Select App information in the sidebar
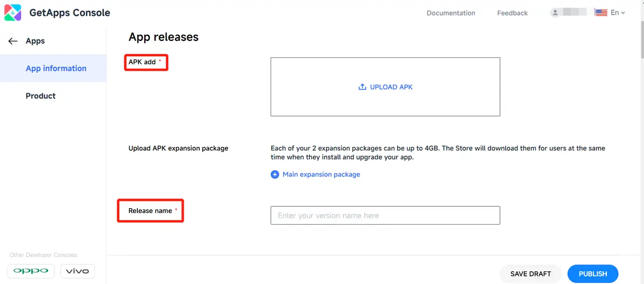Screen dimensions: 644x284 click(56, 68)
